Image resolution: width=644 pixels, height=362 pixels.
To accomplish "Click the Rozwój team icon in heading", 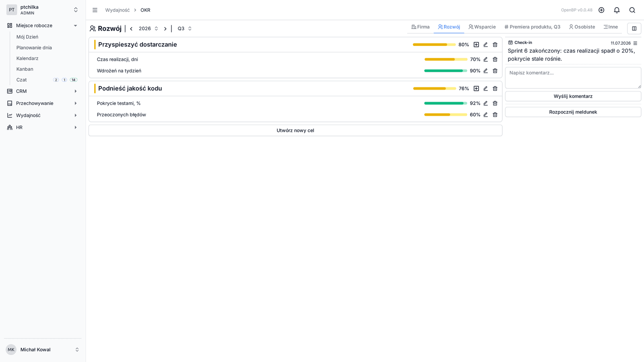I will pyautogui.click(x=93, y=29).
